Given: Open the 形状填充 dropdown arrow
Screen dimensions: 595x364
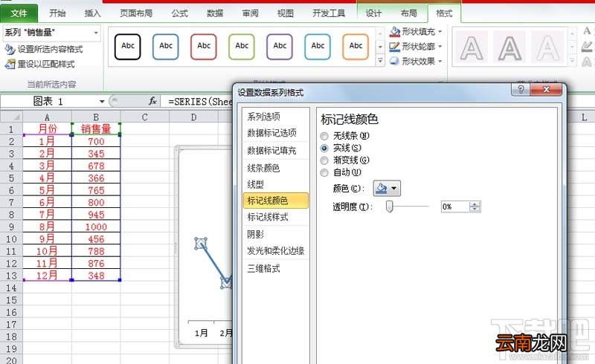Looking at the screenshot, I should point(440,32).
